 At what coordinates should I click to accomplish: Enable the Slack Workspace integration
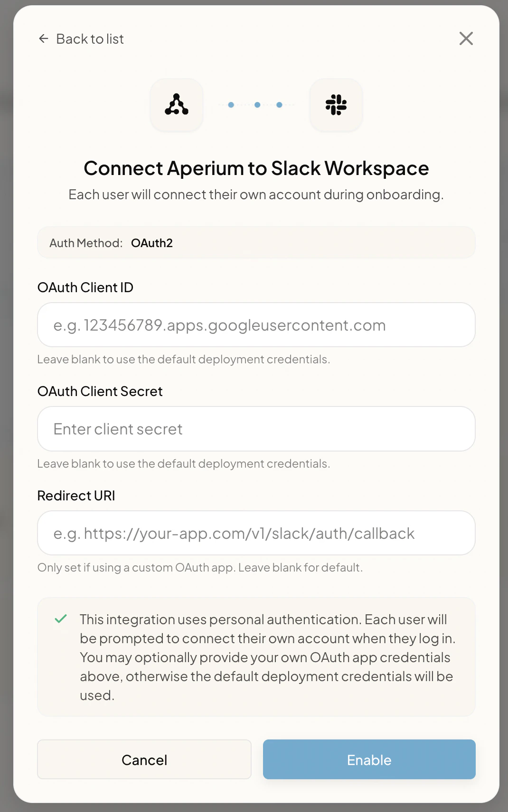pyautogui.click(x=369, y=759)
